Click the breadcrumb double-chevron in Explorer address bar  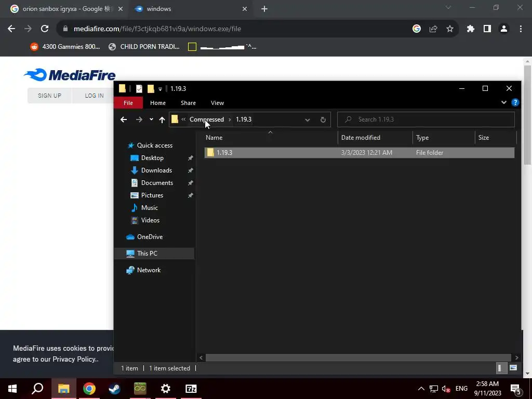point(183,119)
